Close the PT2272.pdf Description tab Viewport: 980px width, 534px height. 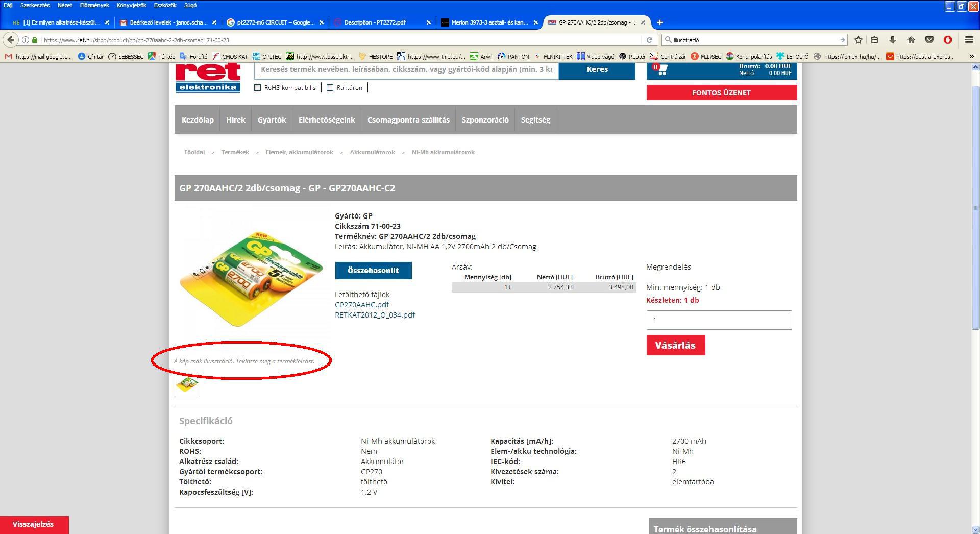pyautogui.click(x=429, y=22)
